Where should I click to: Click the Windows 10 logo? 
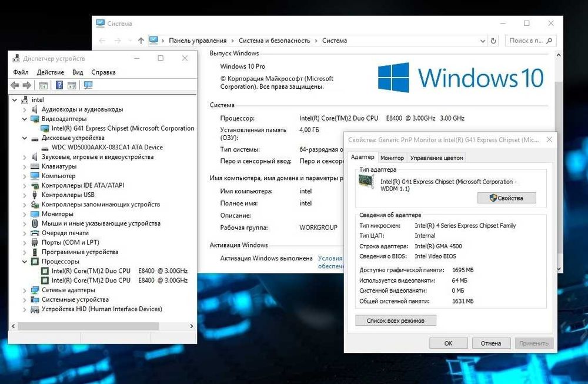(x=461, y=78)
